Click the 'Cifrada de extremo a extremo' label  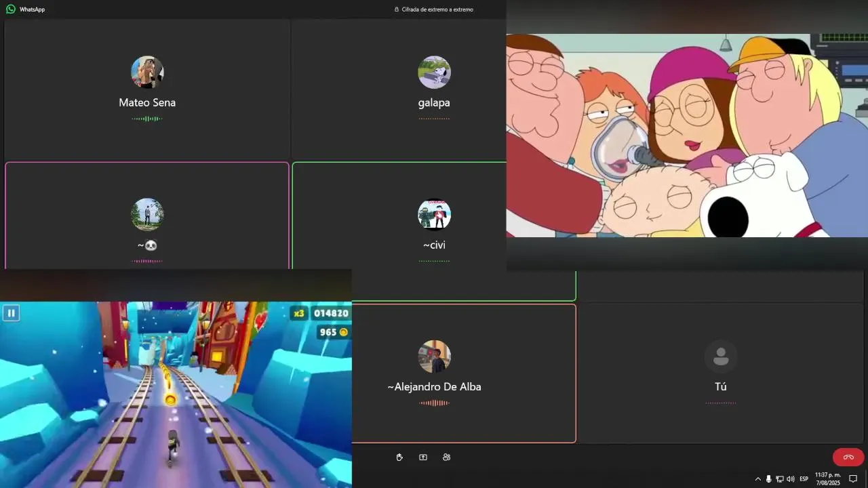[437, 9]
